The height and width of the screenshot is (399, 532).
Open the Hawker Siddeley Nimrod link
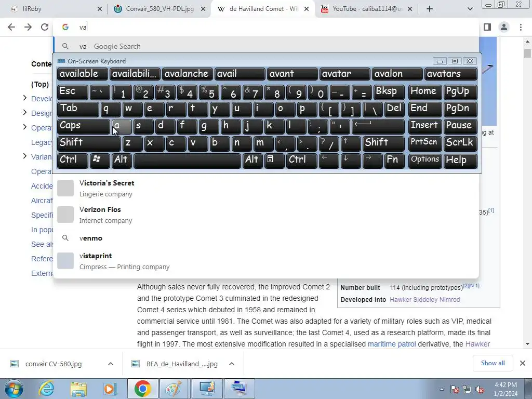pyautogui.click(x=425, y=300)
